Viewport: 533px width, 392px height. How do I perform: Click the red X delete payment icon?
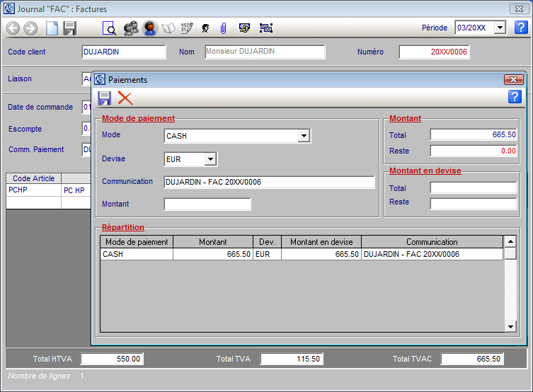coord(125,98)
